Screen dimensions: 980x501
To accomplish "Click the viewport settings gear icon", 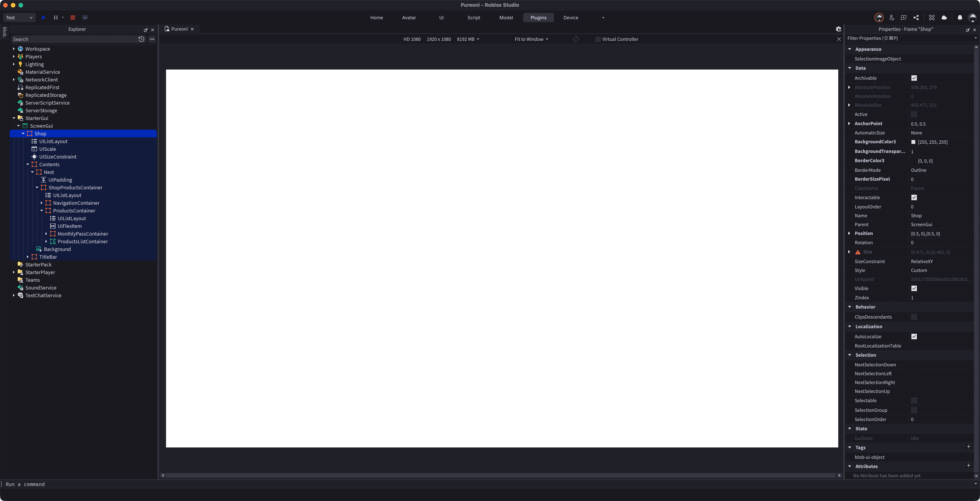I will tap(838, 29).
